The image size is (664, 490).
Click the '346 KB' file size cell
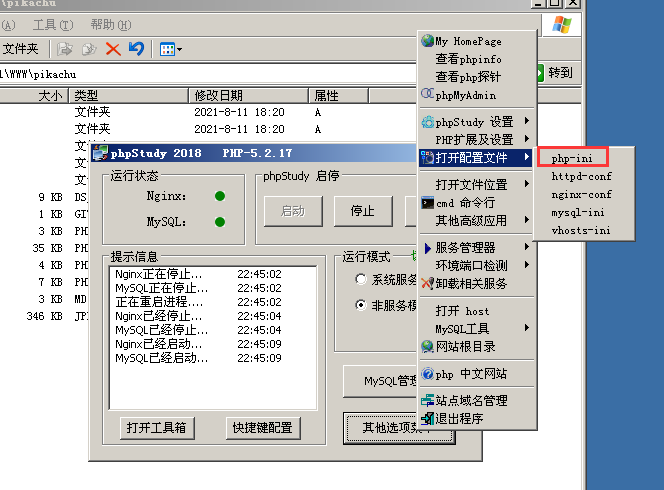point(44,316)
